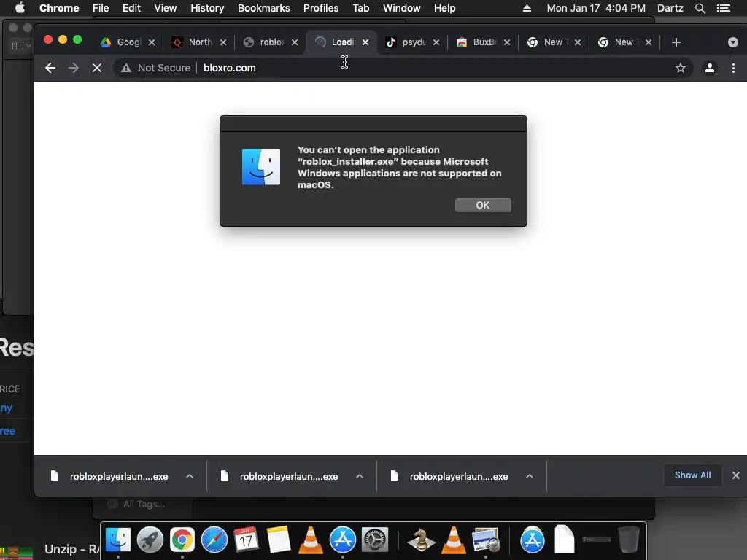Image resolution: width=747 pixels, height=560 pixels.
Task: Click the Not Secure warning indicator
Action: click(x=156, y=68)
